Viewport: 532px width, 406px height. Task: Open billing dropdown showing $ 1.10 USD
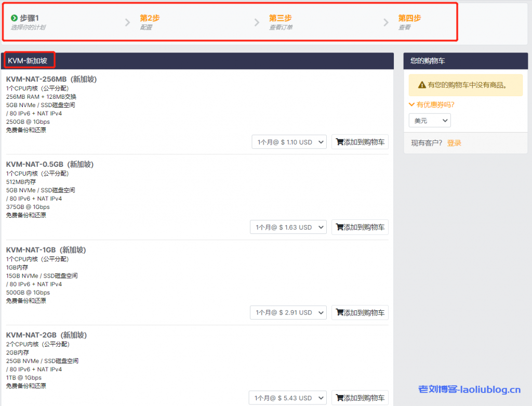pos(289,142)
